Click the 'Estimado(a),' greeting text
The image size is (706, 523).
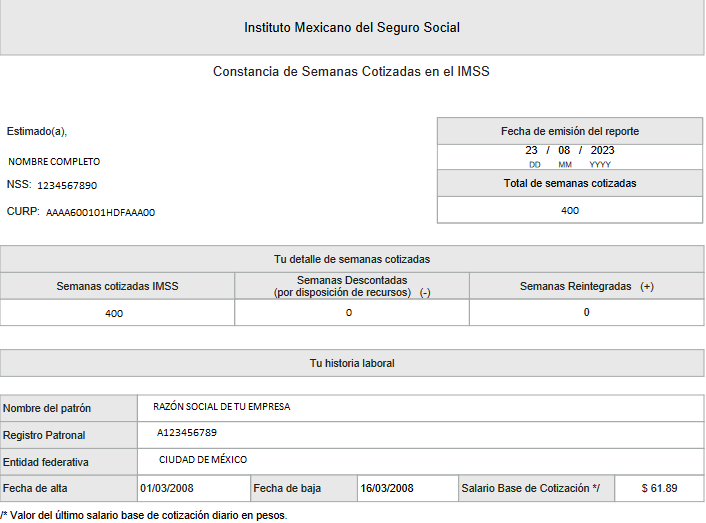(37, 131)
